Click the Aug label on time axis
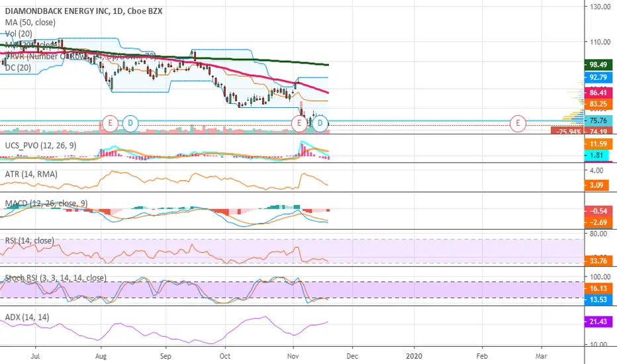This screenshot has width=617, height=364. (x=101, y=356)
